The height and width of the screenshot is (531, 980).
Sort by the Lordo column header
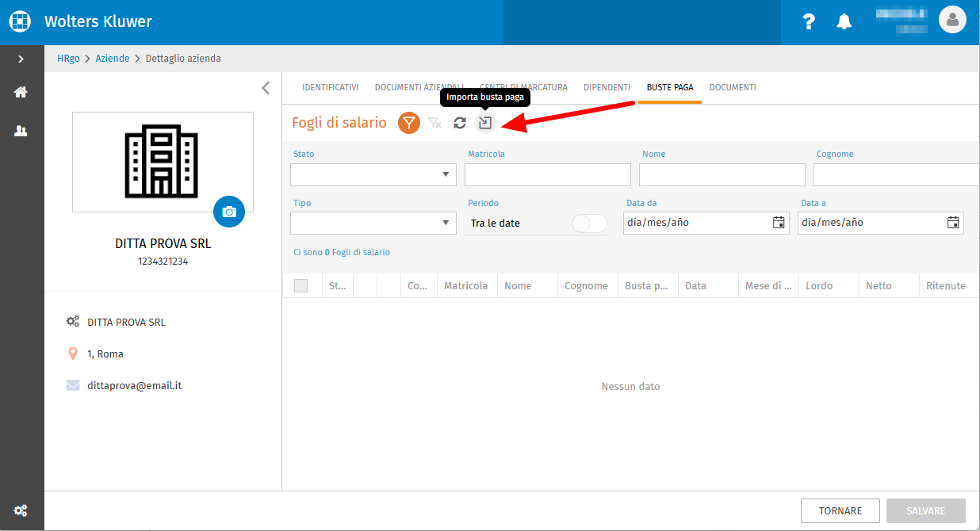pyautogui.click(x=829, y=286)
